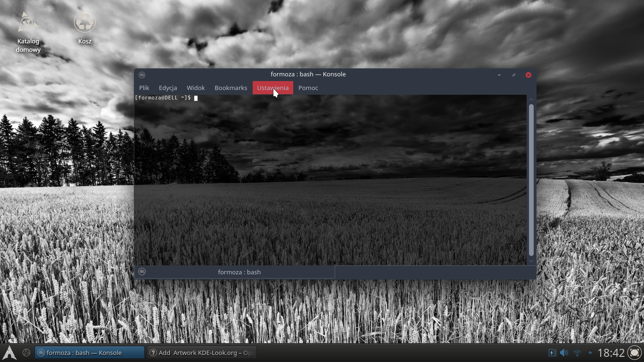Close the Konsole window with the red button
This screenshot has width=644, height=362.
coord(528,74)
